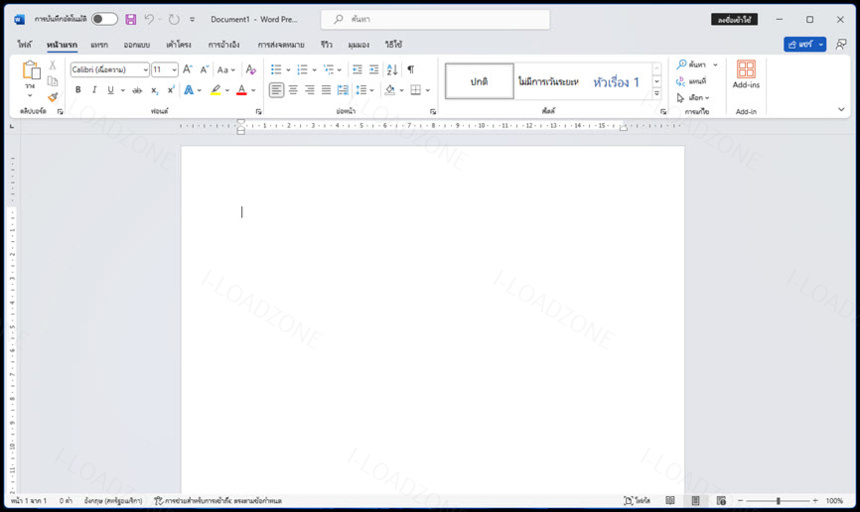
Task: Switch to the มุมมอง (View) tab
Action: pyautogui.click(x=359, y=44)
